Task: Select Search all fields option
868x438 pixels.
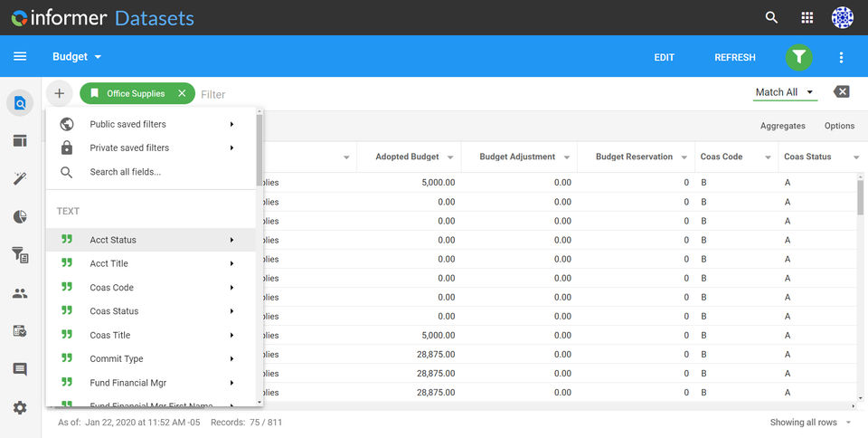Action: click(151, 172)
